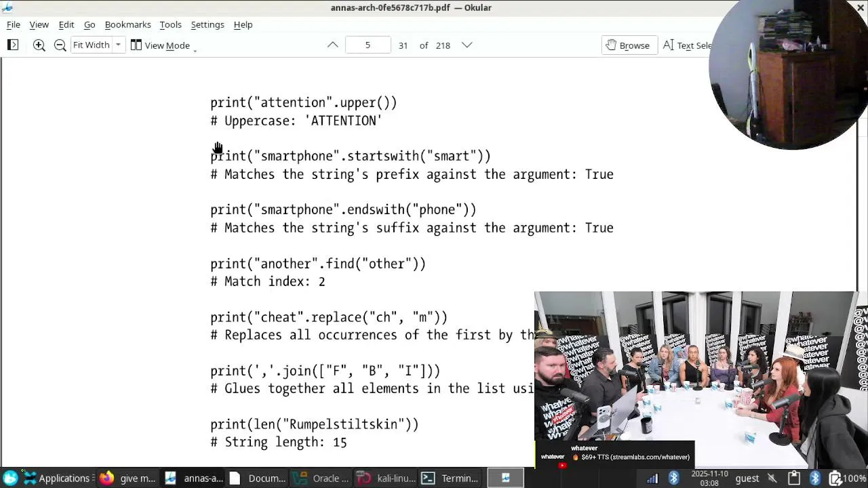This screenshot has height=488, width=868.
Task: Open the Edit menu
Action: [x=66, y=24]
